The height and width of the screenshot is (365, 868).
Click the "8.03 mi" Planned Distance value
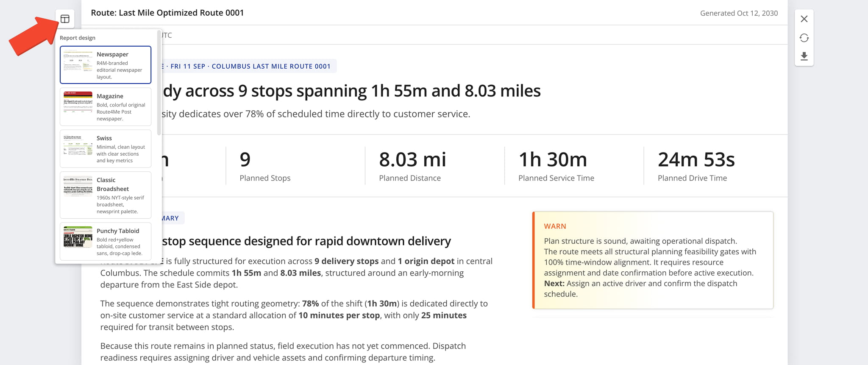(x=412, y=159)
